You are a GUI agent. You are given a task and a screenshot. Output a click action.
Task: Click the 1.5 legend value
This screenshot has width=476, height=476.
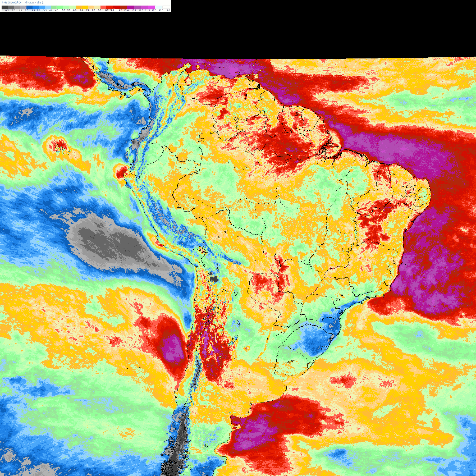tap(20, 10)
